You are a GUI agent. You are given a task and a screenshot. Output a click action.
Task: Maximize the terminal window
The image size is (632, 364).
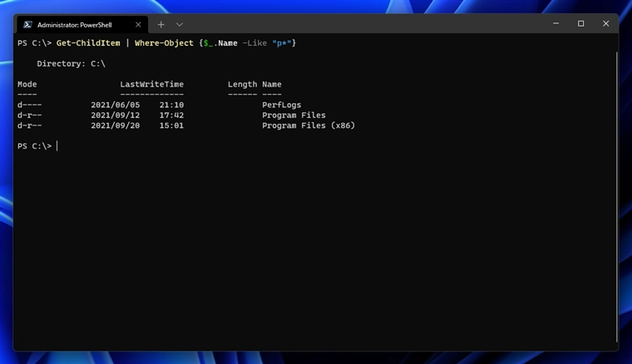[x=580, y=23]
